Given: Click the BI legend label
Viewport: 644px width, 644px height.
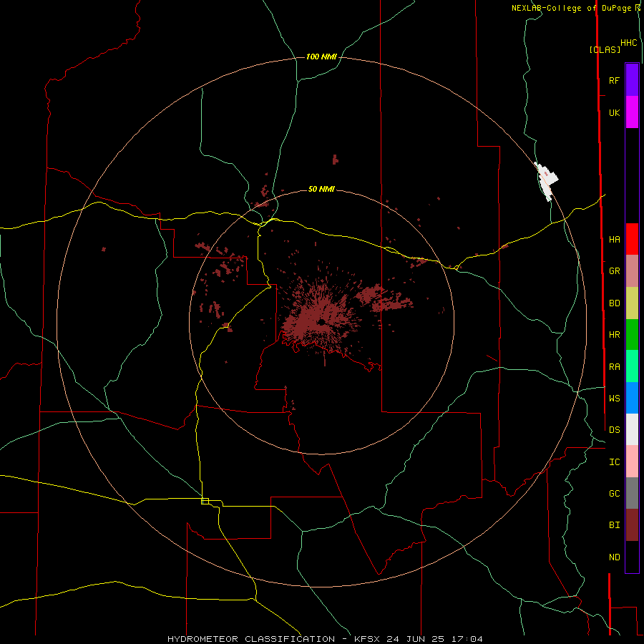Looking at the screenshot, I should [x=614, y=525].
